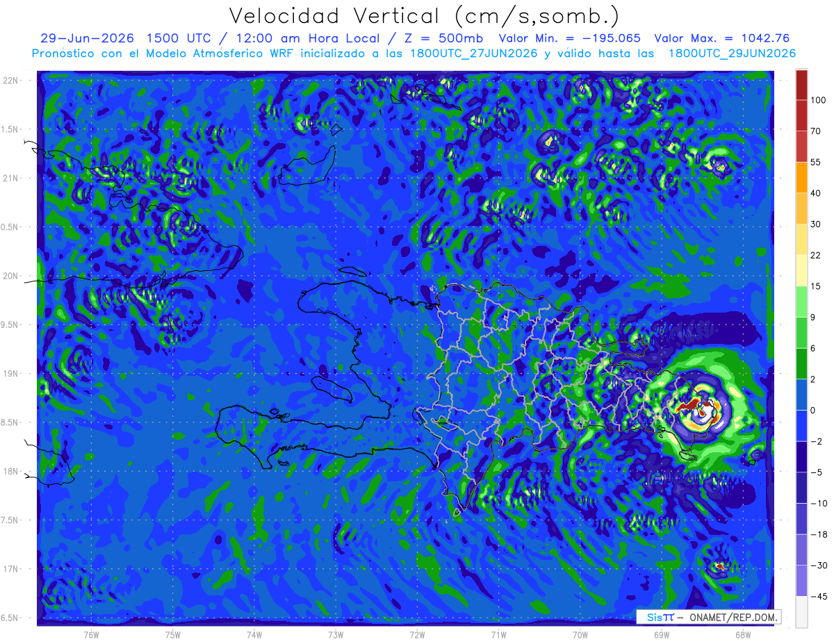Select the valid time "1800UTC_29JUN2026"
Image resolution: width=834 pixels, height=644 pixels.
pos(731,53)
